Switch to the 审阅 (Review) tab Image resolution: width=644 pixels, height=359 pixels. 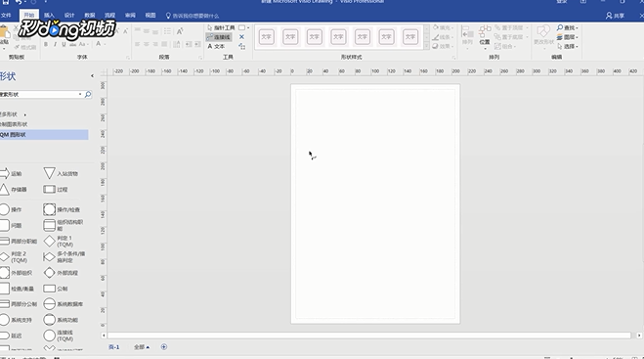pos(130,16)
